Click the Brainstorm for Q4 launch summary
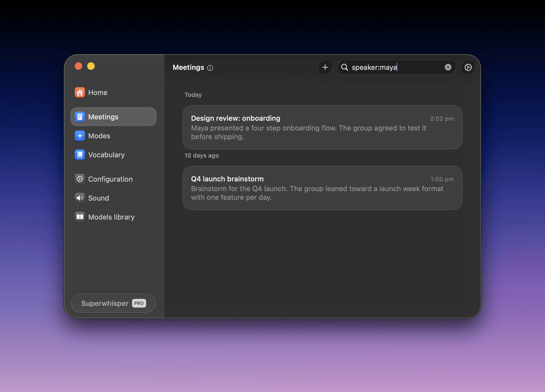 (317, 193)
